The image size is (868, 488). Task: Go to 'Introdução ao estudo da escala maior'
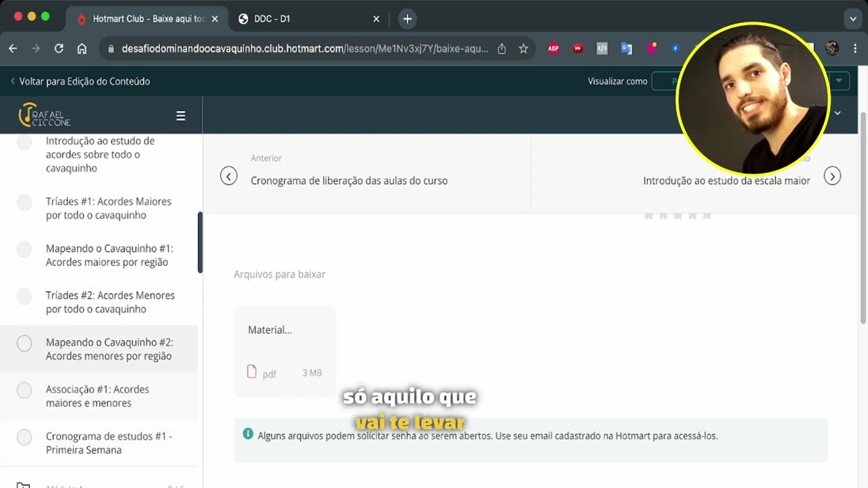pos(726,181)
